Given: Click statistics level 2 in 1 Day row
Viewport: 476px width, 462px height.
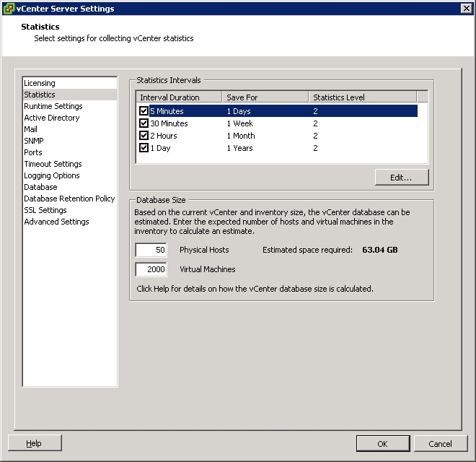Looking at the screenshot, I should [x=315, y=148].
